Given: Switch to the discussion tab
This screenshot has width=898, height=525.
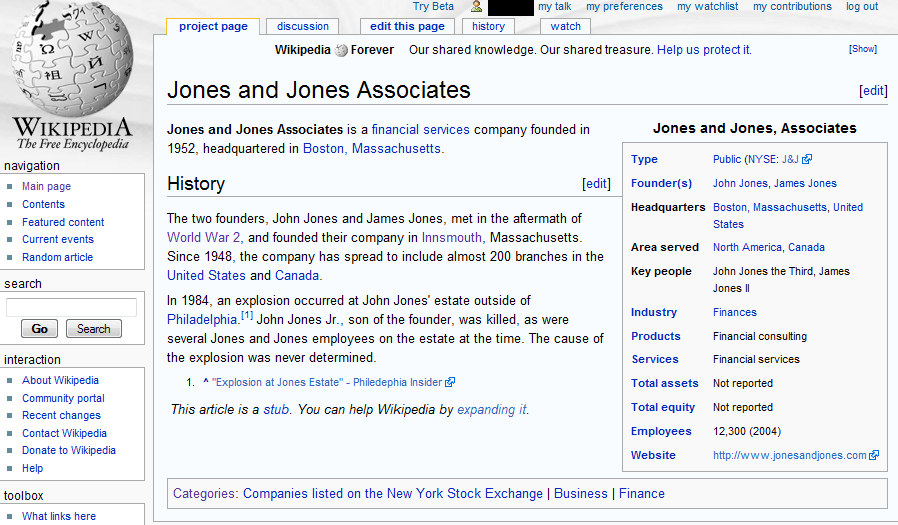Looking at the screenshot, I should coord(302,26).
